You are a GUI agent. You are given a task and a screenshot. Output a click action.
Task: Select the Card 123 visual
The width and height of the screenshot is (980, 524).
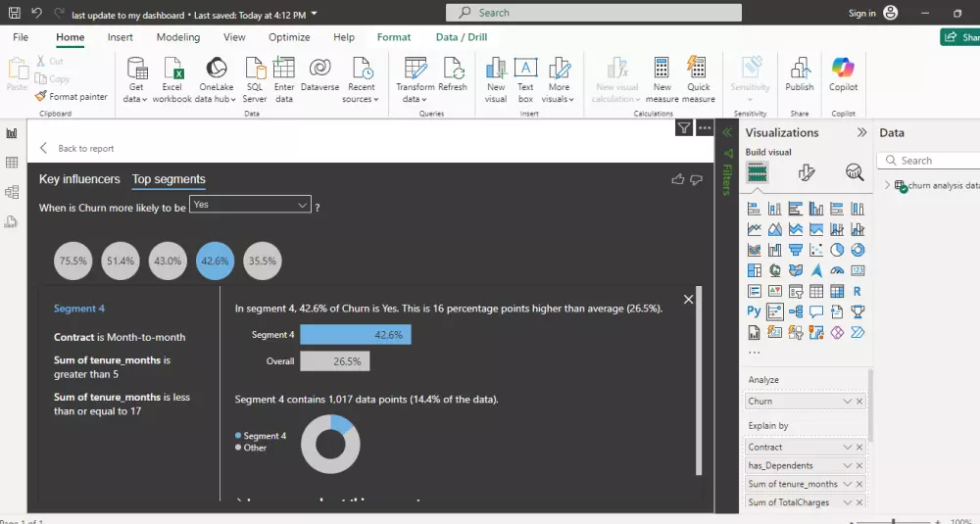pos(857,270)
